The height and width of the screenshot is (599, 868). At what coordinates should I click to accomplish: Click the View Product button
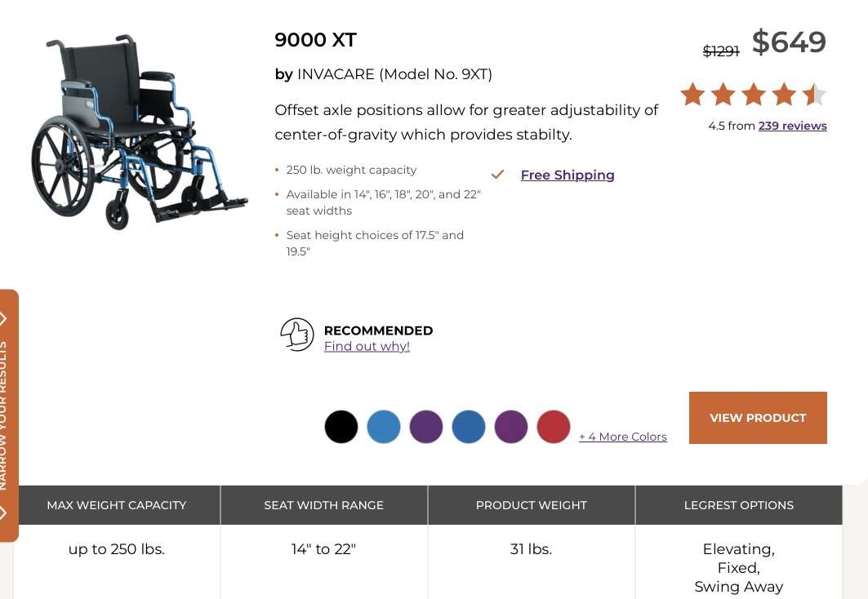point(758,417)
